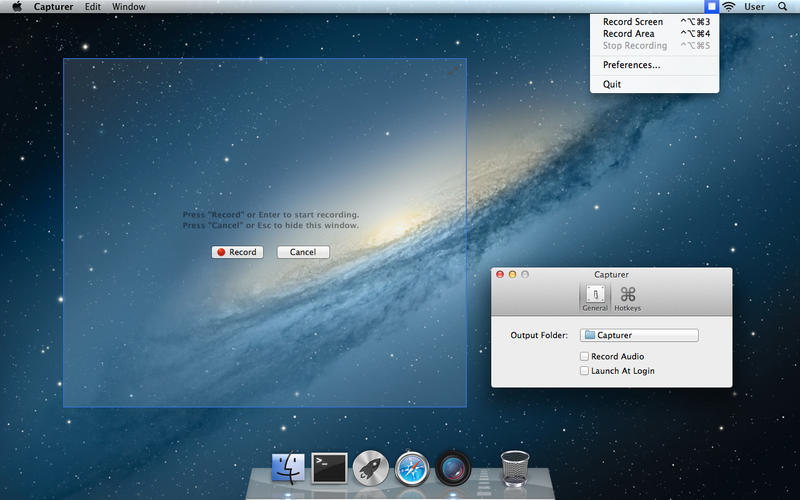Screen dimensions: 800x500
Task: Choose Record Screen from the menu
Action: pos(633,21)
